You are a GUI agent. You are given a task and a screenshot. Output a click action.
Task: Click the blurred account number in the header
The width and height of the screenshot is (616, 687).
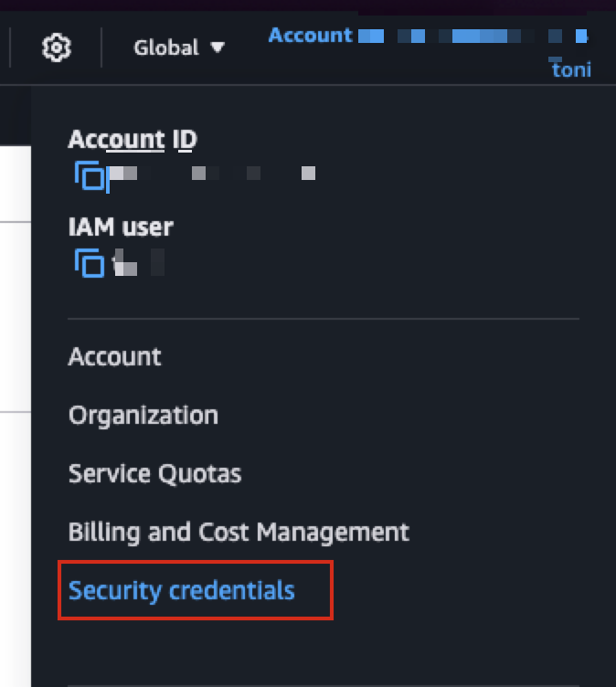pyautogui.click(x=471, y=37)
